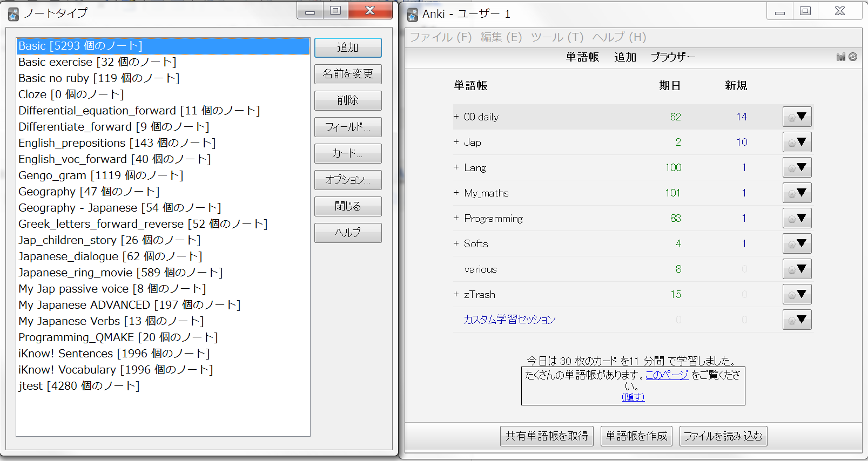Expand the Softs deck subdecks
Image resolution: width=868 pixels, height=461 pixels.
pos(456,243)
